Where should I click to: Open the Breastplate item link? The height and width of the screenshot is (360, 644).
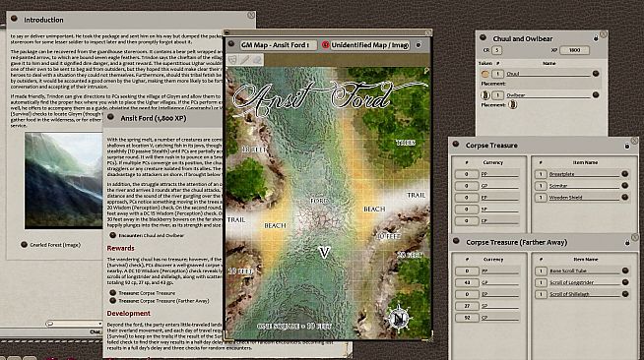coord(624,174)
